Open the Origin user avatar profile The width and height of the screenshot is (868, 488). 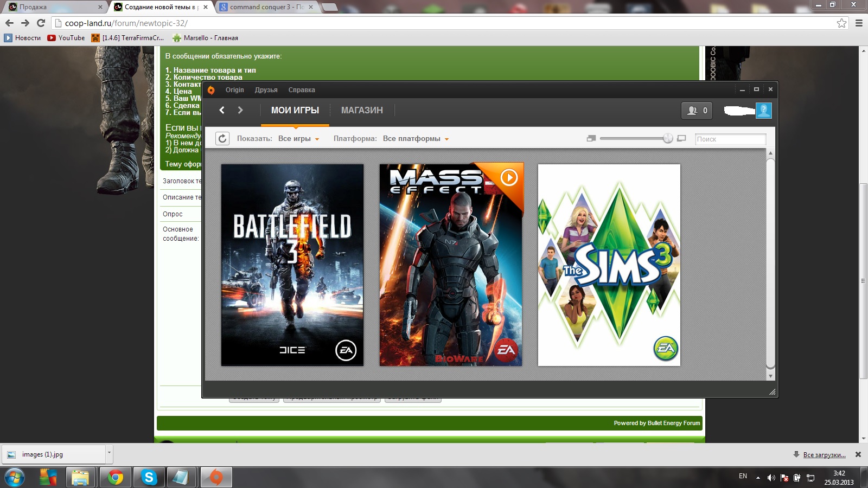[x=763, y=111]
